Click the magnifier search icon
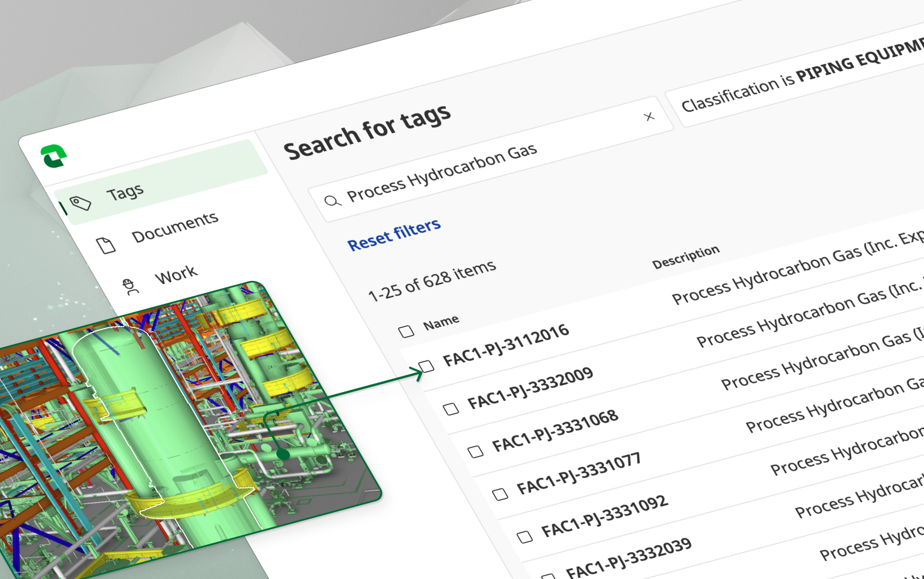The width and height of the screenshot is (924, 579). tap(332, 201)
